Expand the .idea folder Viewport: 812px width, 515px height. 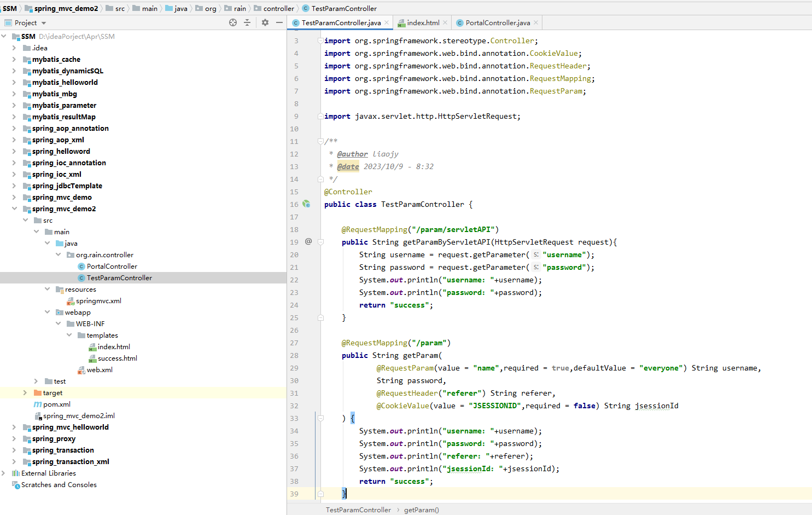pyautogui.click(x=14, y=48)
